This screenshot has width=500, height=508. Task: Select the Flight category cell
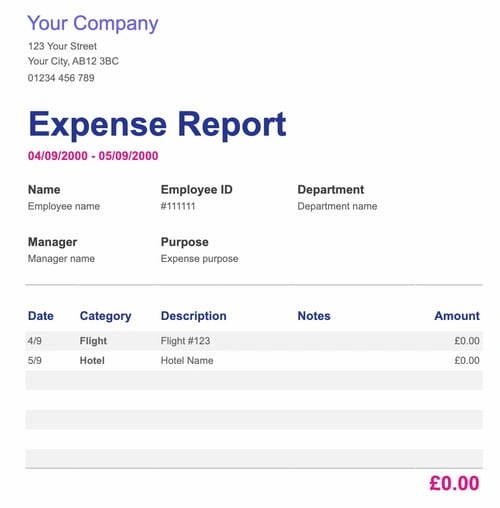point(93,341)
